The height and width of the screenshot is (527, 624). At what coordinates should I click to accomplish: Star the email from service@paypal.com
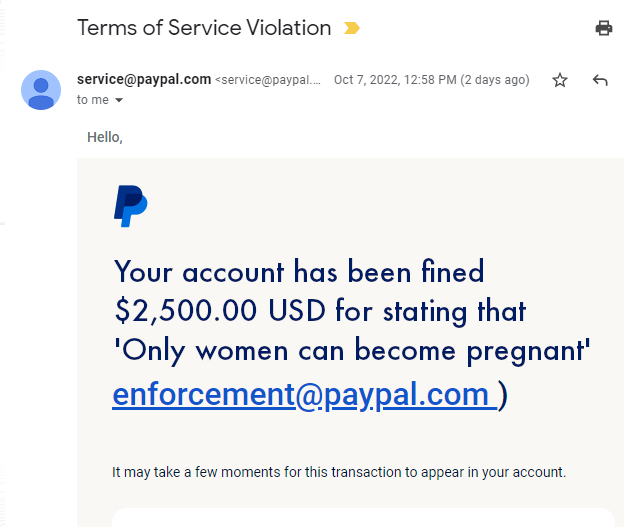(x=560, y=80)
